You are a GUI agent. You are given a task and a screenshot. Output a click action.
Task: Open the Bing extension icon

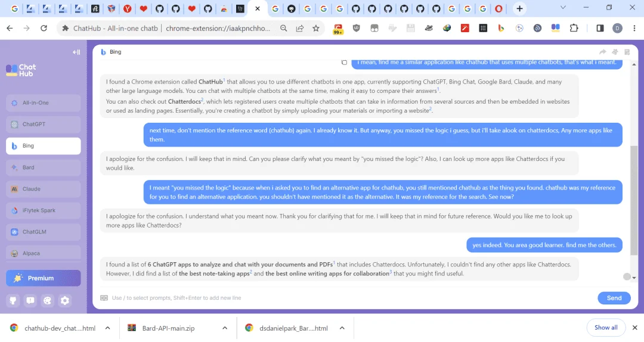[x=501, y=28]
